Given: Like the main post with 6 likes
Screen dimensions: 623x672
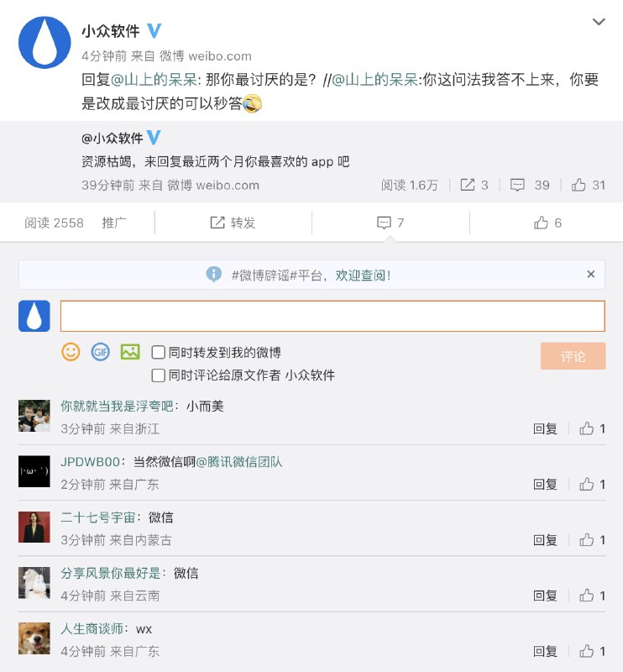Looking at the screenshot, I should coord(547,223).
